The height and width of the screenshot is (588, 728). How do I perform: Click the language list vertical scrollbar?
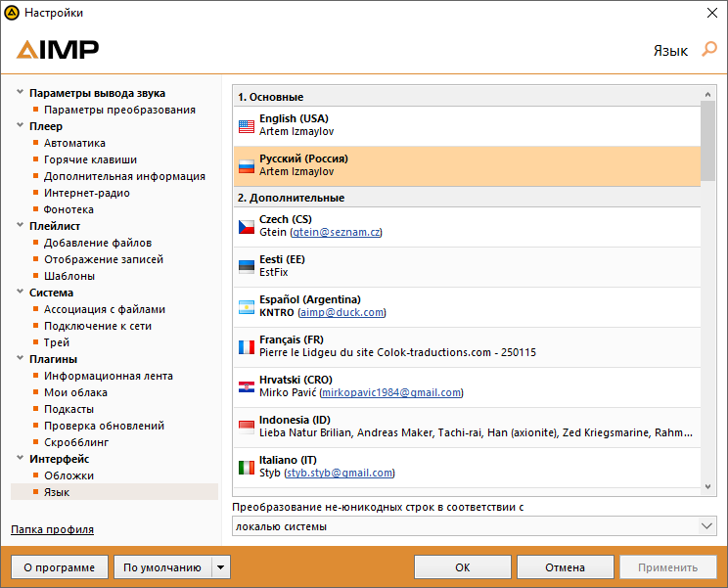[707, 294]
